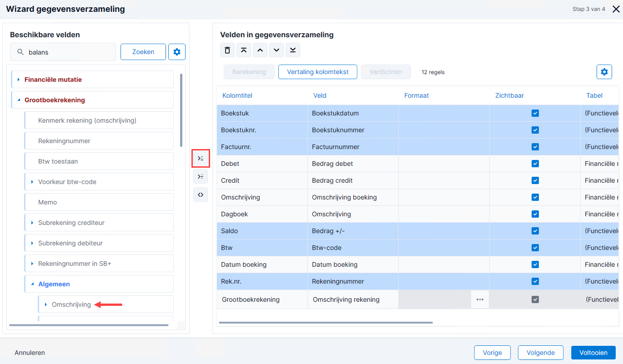The image size is (623, 364).
Task: Move selected field to top icon
Action: coord(244,50)
